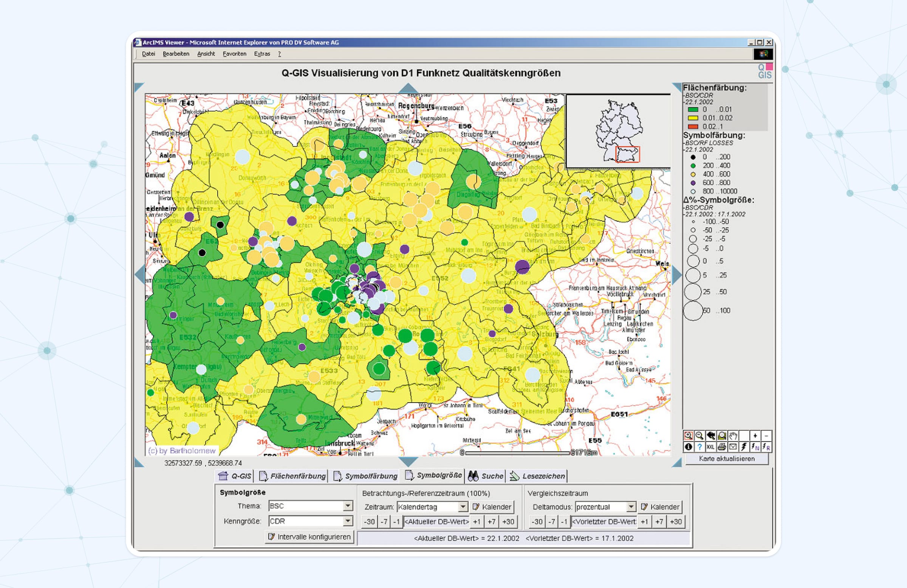Viewport: 907px width, 588px height.
Task: Select the Zoom Out magnifier tool
Action: [x=700, y=437]
